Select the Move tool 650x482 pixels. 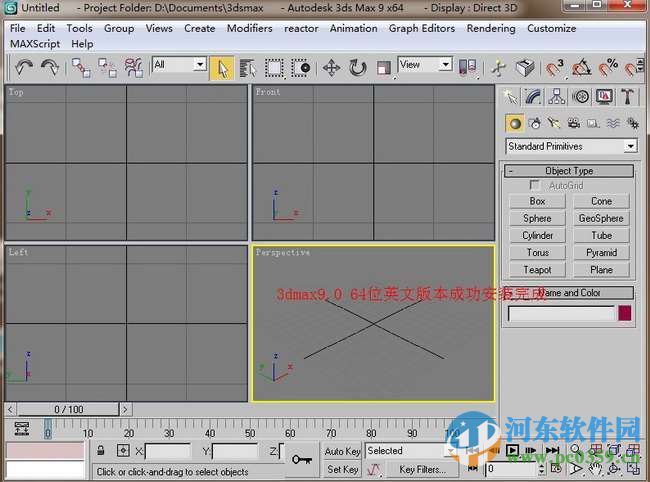pyautogui.click(x=332, y=68)
